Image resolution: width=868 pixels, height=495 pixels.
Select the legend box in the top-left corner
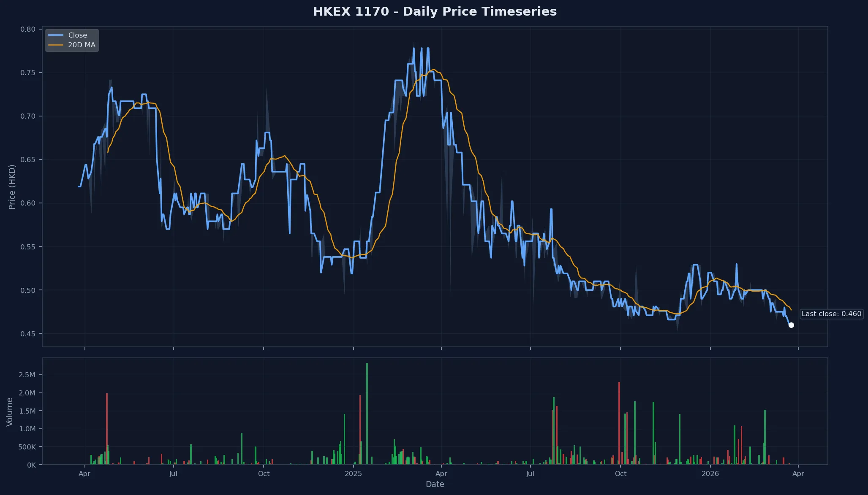72,40
